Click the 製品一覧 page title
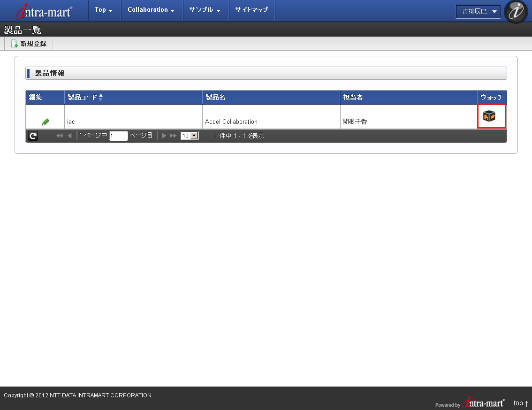The image size is (532, 410). pos(23,30)
